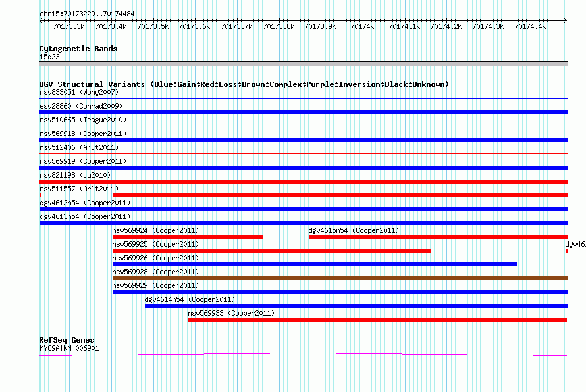586x392 pixels.
Task: Click the right arrow of the ruler
Action: tap(566, 20)
